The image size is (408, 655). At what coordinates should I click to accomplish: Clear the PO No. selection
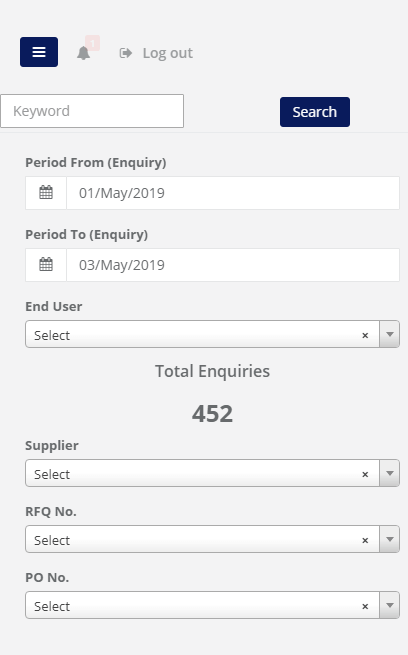coord(365,606)
